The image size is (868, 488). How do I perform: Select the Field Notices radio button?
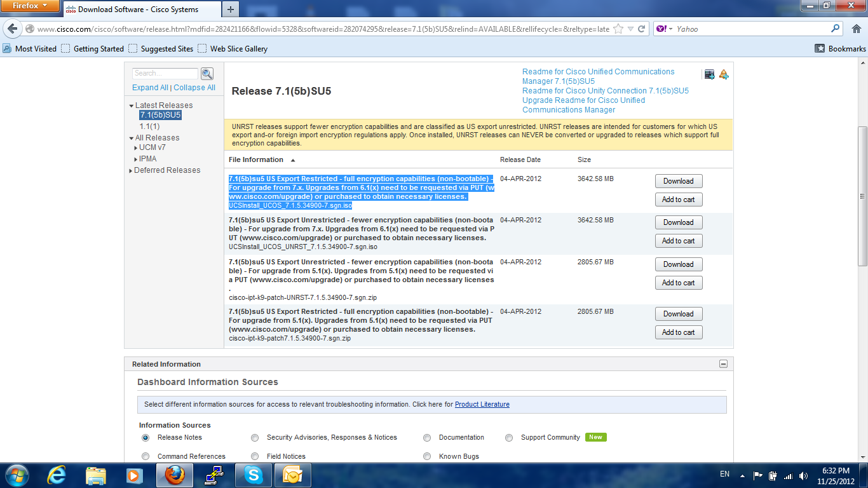pyautogui.click(x=255, y=456)
